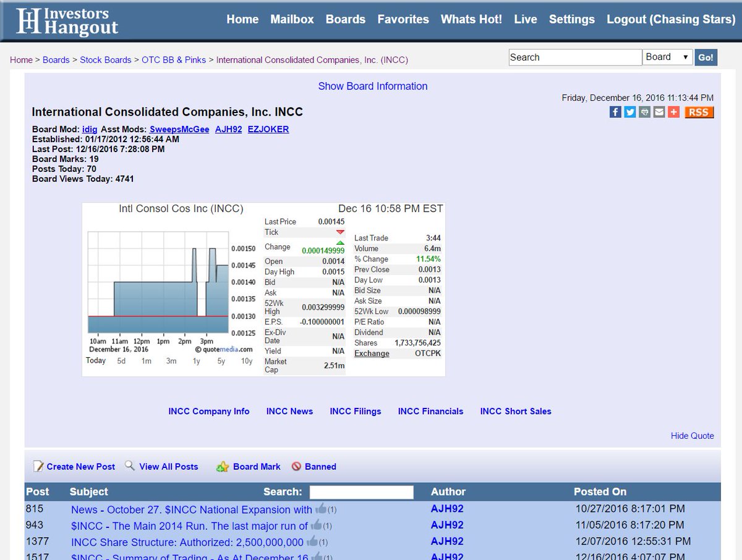Click Banned link text

coord(320,467)
